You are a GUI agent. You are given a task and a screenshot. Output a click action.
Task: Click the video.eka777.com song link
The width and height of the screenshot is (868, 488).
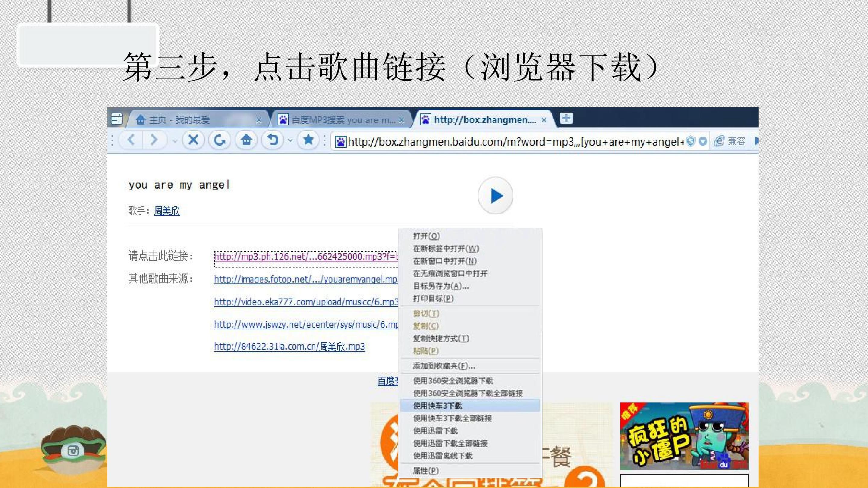pos(306,302)
